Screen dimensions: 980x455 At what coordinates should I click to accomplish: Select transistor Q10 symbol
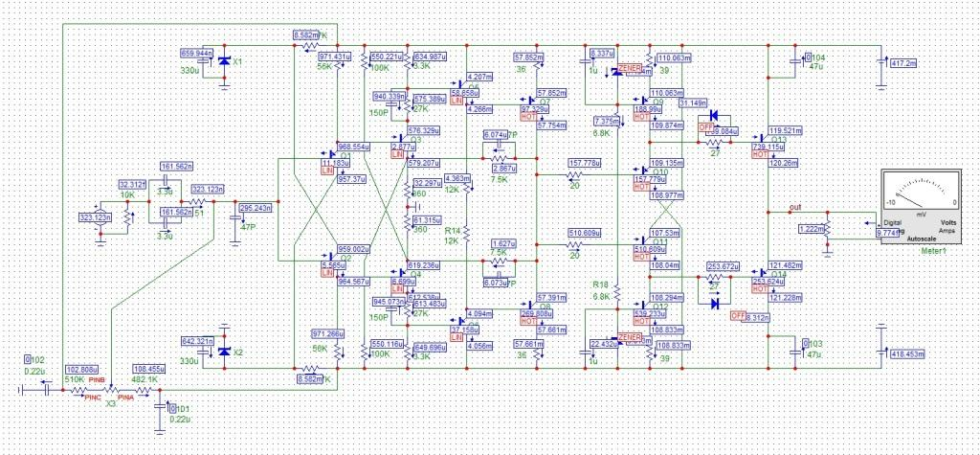tap(644, 170)
